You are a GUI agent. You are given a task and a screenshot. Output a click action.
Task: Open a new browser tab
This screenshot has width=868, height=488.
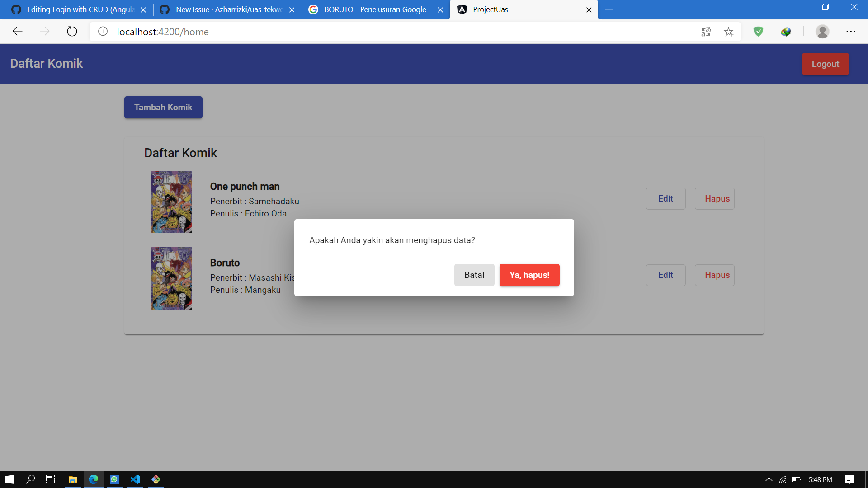point(609,9)
